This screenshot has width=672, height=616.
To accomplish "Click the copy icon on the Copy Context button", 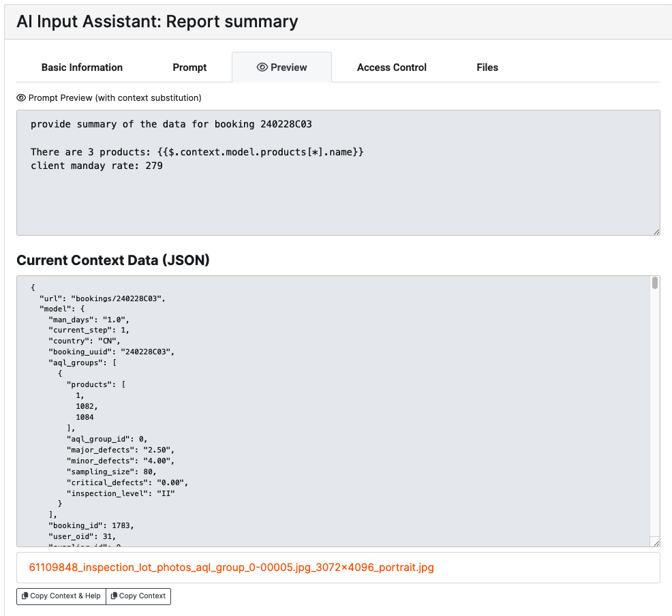I will (x=114, y=596).
